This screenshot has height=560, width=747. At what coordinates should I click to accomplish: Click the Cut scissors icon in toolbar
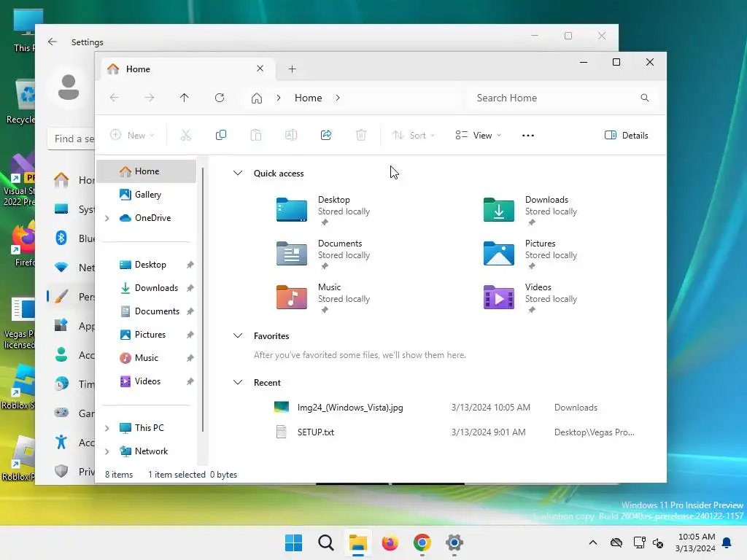point(186,135)
